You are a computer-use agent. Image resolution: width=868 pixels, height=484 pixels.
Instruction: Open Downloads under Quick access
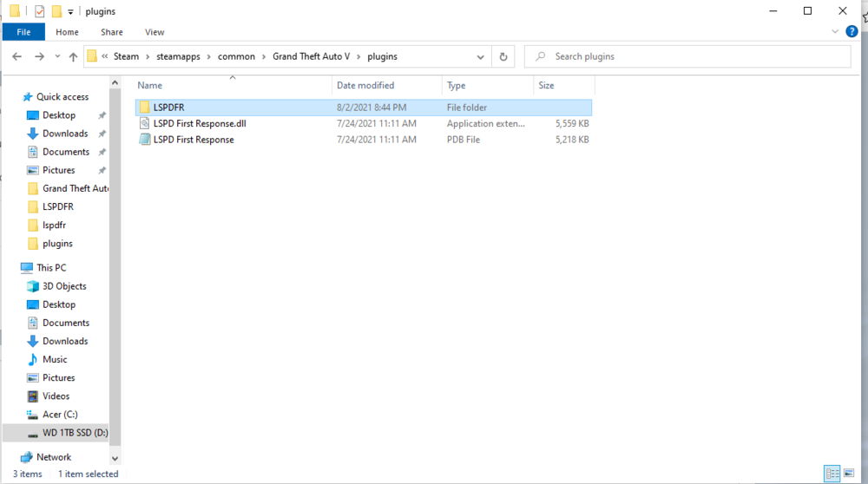click(65, 134)
